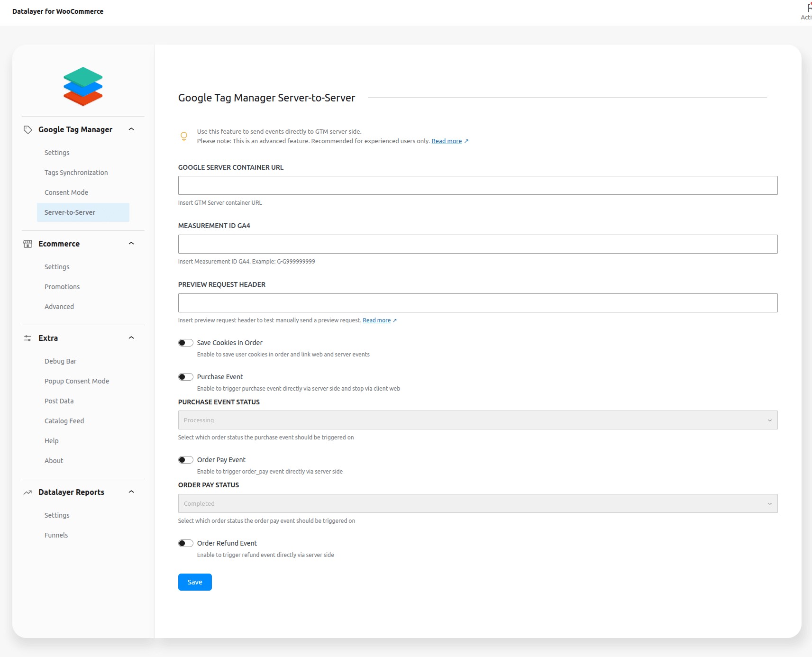This screenshot has width=812, height=657.
Task: Focus the Google Server Container URL field
Action: [477, 185]
